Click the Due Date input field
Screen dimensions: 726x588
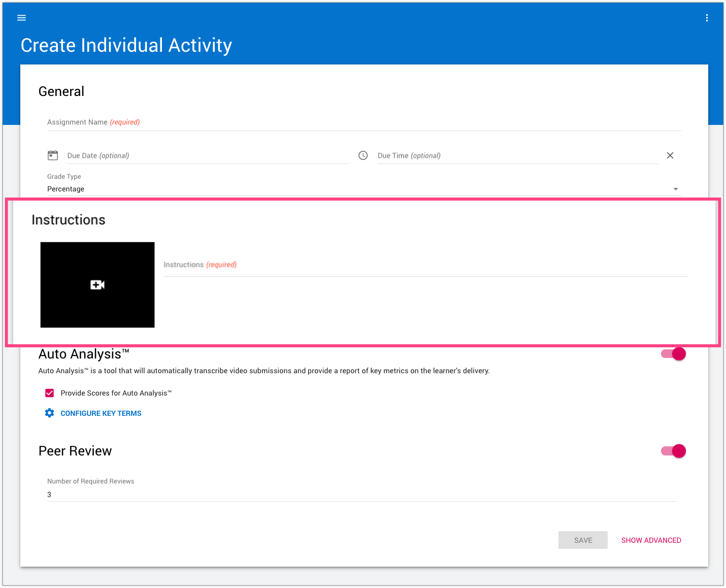207,156
